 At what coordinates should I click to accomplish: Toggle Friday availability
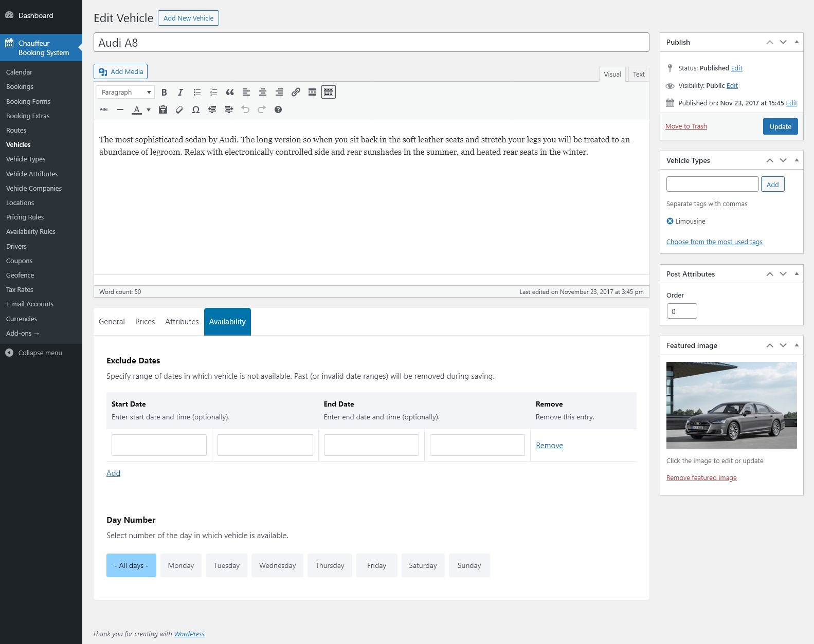pyautogui.click(x=377, y=565)
